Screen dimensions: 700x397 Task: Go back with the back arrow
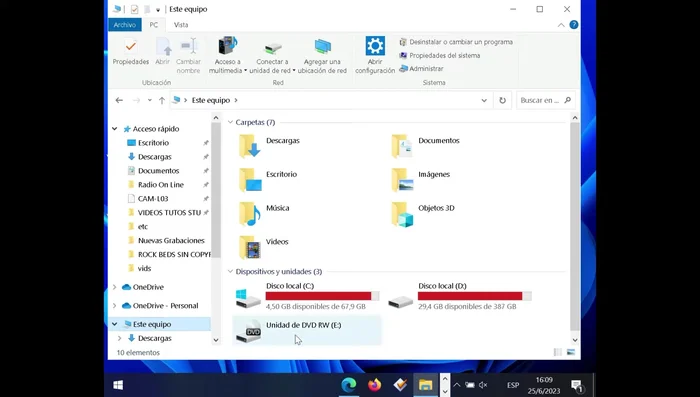pyautogui.click(x=119, y=100)
